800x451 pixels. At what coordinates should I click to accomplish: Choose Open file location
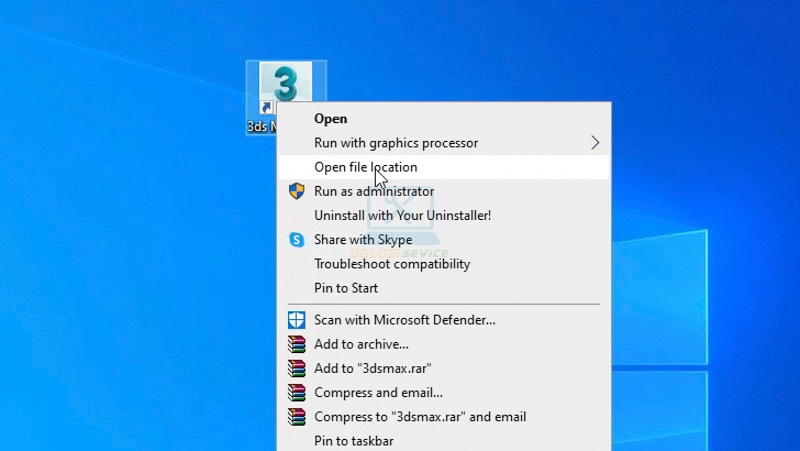click(x=444, y=167)
